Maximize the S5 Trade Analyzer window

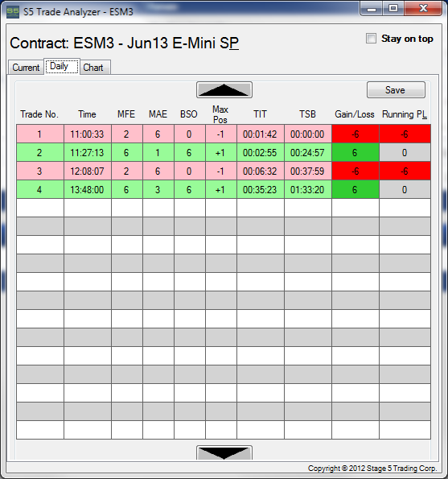(393, 9)
